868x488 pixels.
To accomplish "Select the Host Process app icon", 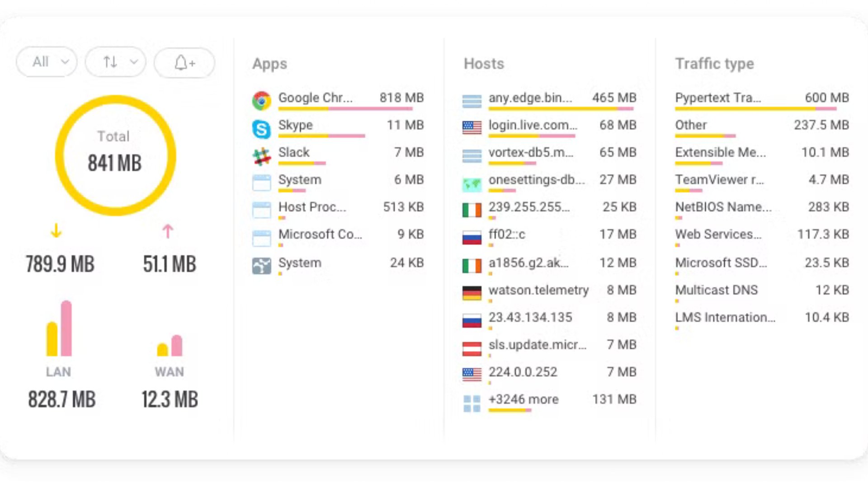I will 261,210.
